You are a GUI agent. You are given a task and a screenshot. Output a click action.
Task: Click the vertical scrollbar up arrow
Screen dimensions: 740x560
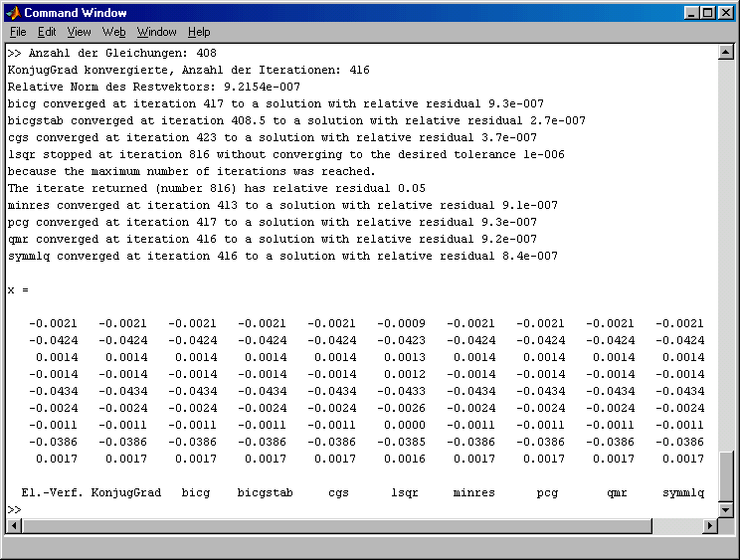725,53
